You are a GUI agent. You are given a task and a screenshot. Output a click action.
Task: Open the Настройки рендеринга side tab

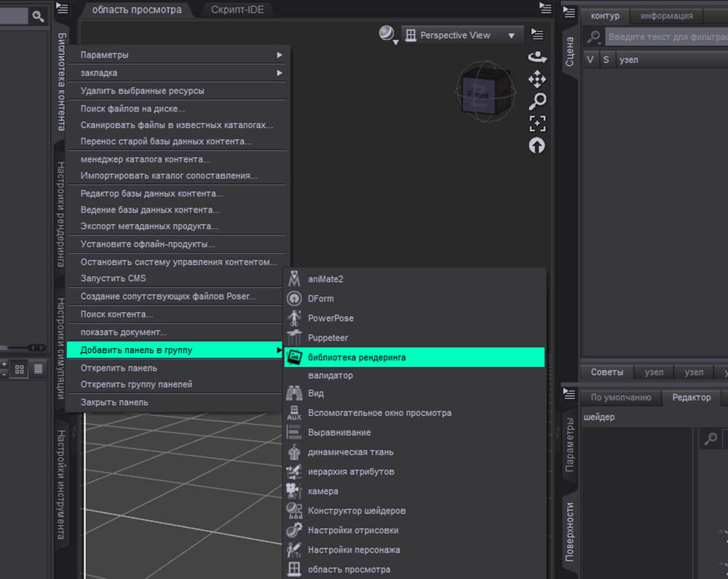pyautogui.click(x=61, y=215)
